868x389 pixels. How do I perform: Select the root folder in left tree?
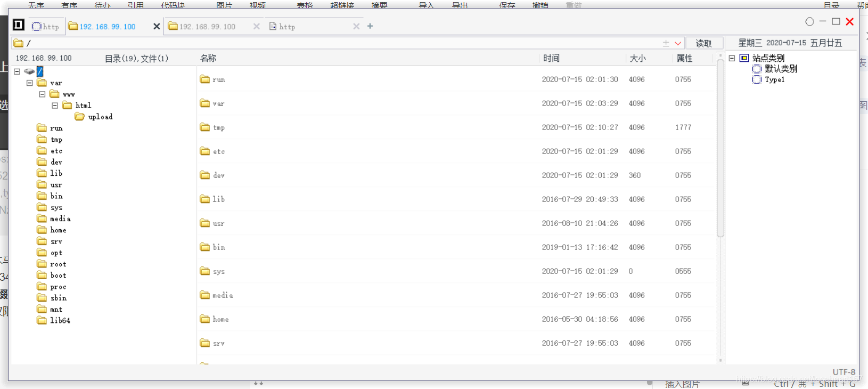pyautogui.click(x=58, y=264)
